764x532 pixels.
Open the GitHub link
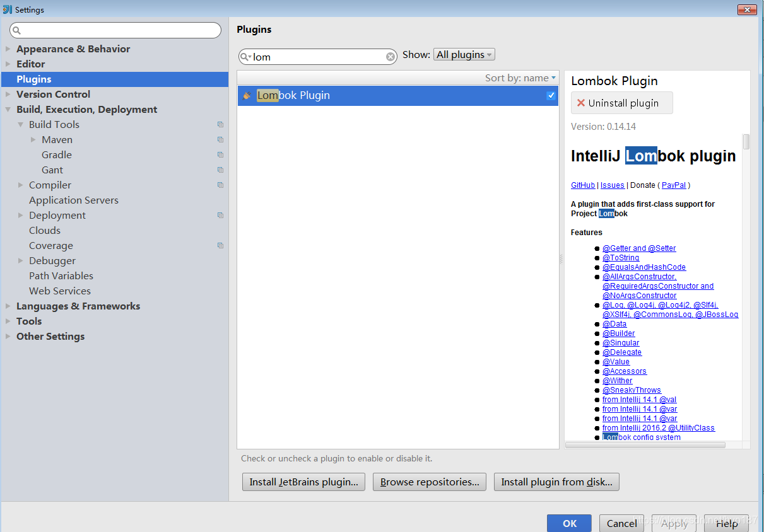click(583, 185)
